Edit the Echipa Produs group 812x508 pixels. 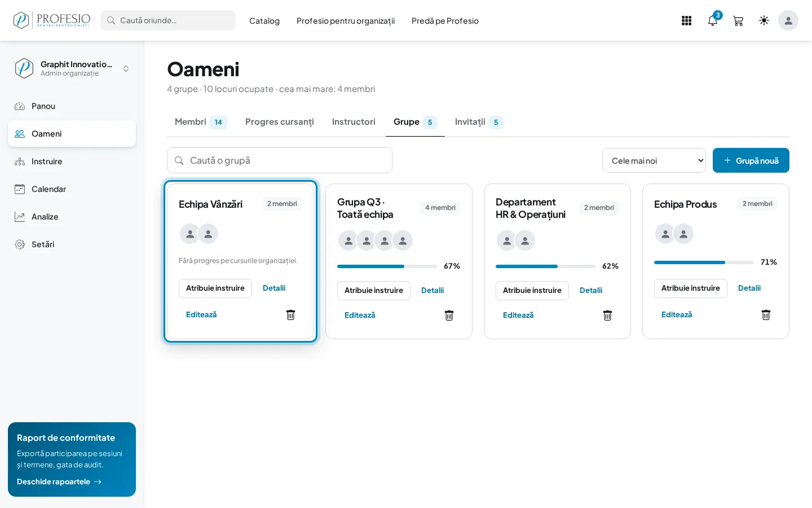677,315
